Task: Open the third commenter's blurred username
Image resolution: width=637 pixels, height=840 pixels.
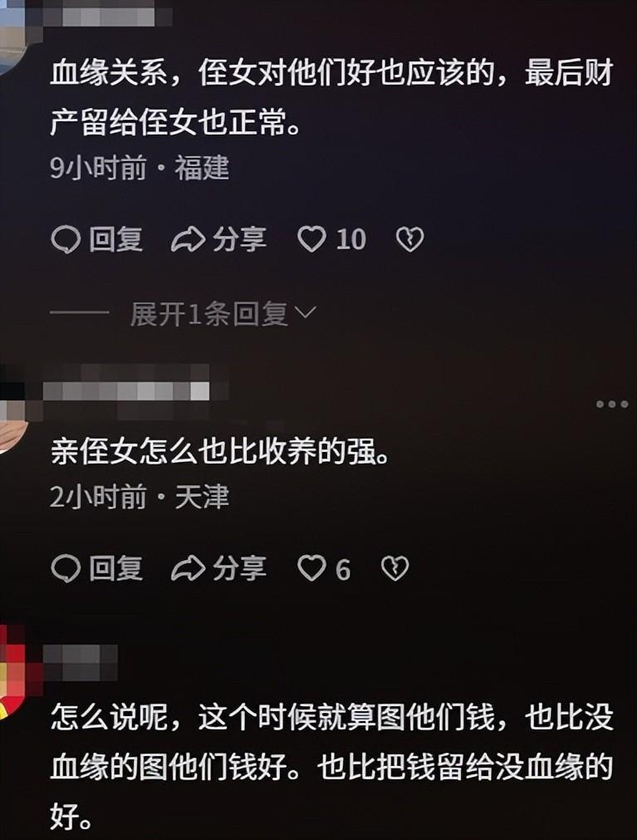Action: 81,661
